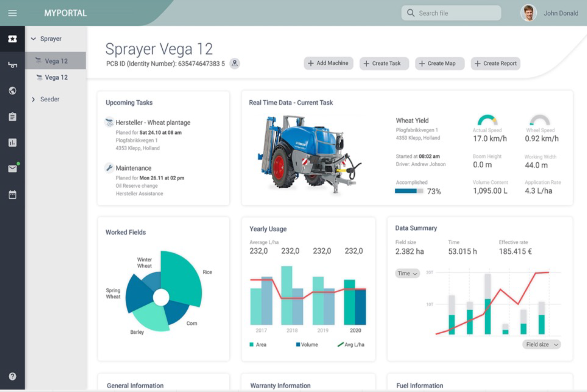Open the bar chart reports sidebar icon
The height and width of the screenshot is (392, 587).
tap(12, 143)
